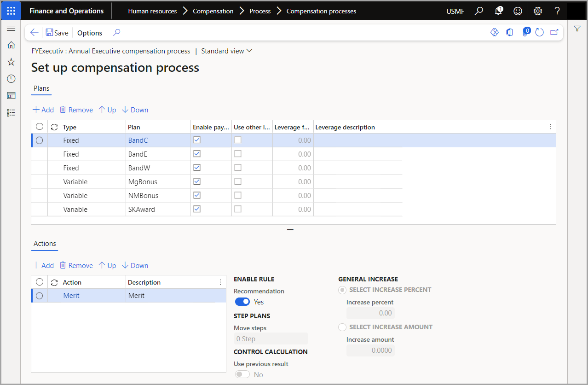Toggle Enable payout for MgBonus
This screenshot has width=588, height=385.
coord(197,181)
